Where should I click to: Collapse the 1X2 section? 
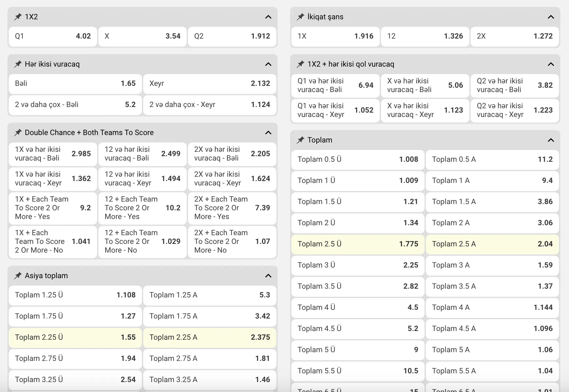268,17
